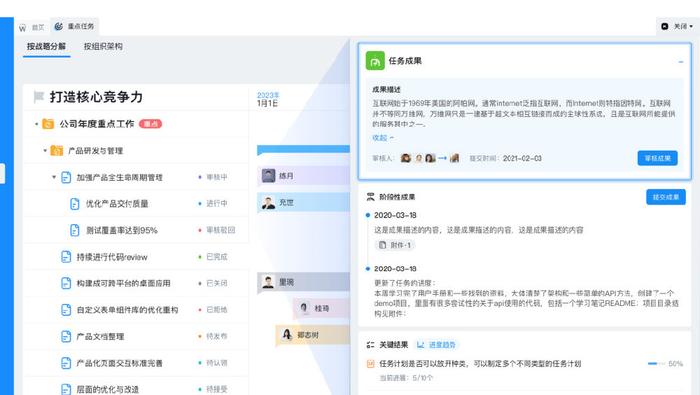This screenshot has width=700, height=395.
Task: Collapse the 产品研发与管理 tree node
Action: (45, 151)
